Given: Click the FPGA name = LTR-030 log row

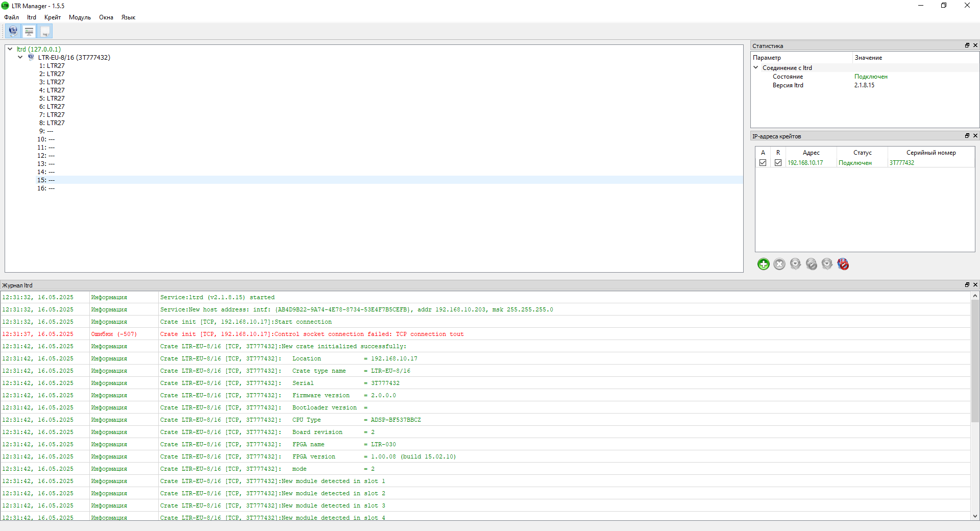Looking at the screenshot, I should (485, 444).
